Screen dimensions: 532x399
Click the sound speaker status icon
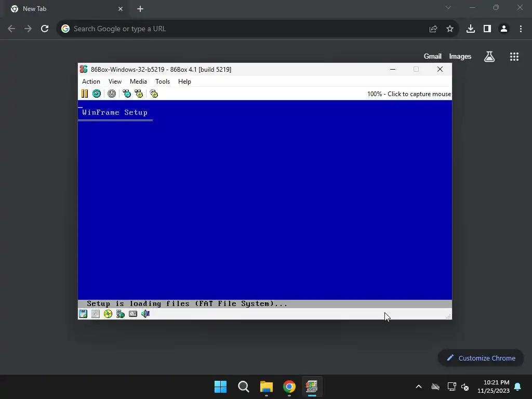(x=145, y=314)
